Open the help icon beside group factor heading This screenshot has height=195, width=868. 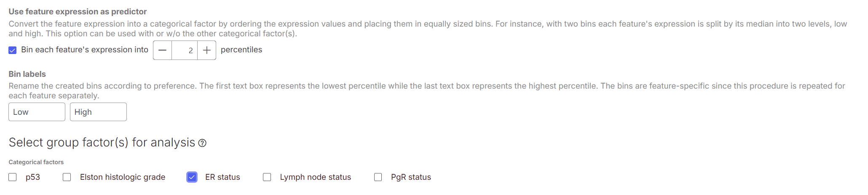[x=202, y=143]
